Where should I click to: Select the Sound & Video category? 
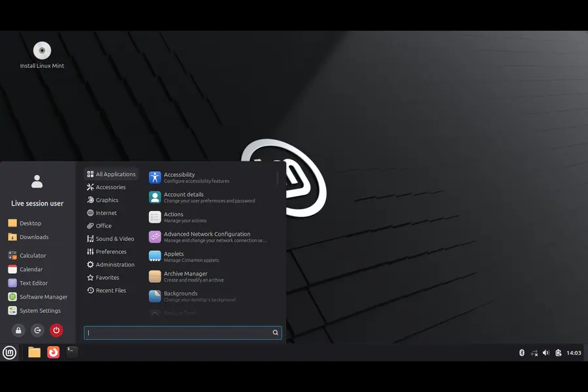point(110,238)
